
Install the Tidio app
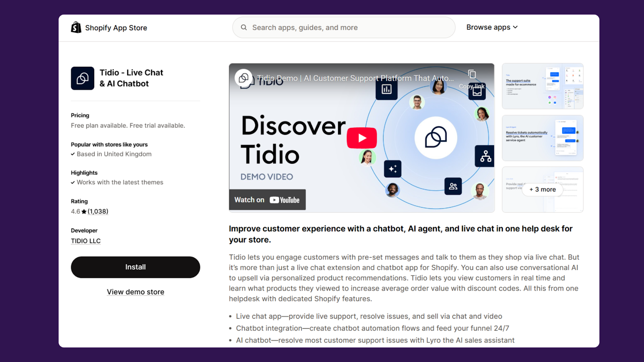135,267
